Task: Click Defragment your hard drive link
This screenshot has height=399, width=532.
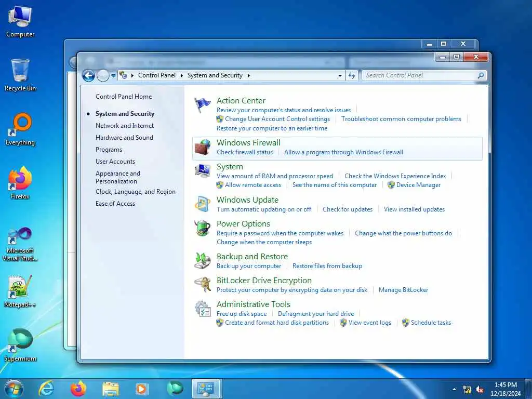Action: [316, 314]
